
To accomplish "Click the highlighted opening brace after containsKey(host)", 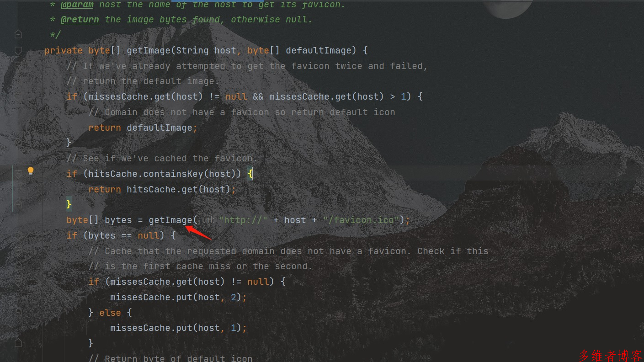I will tap(250, 174).
